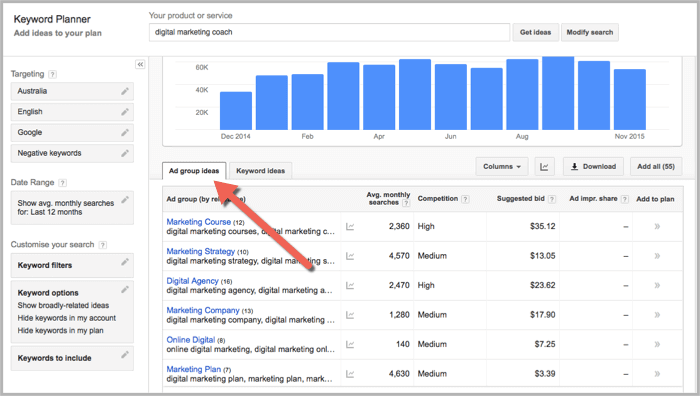
Task: Open the Columns dropdown
Action: pyautogui.click(x=502, y=167)
